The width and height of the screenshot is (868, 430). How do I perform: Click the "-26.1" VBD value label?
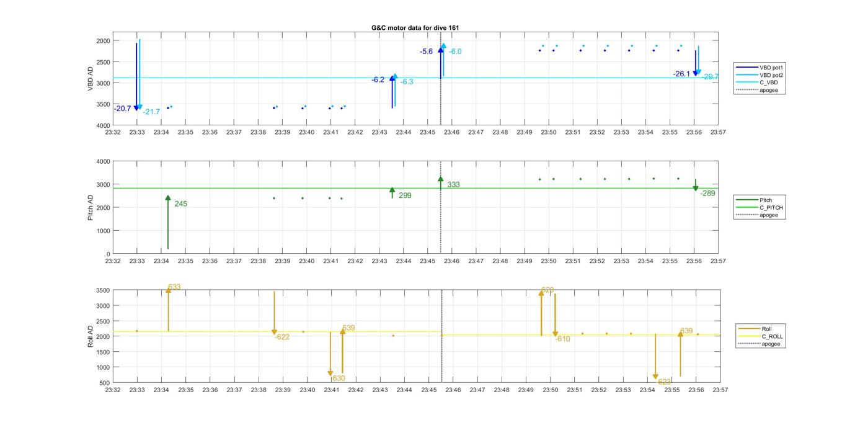pyautogui.click(x=681, y=74)
